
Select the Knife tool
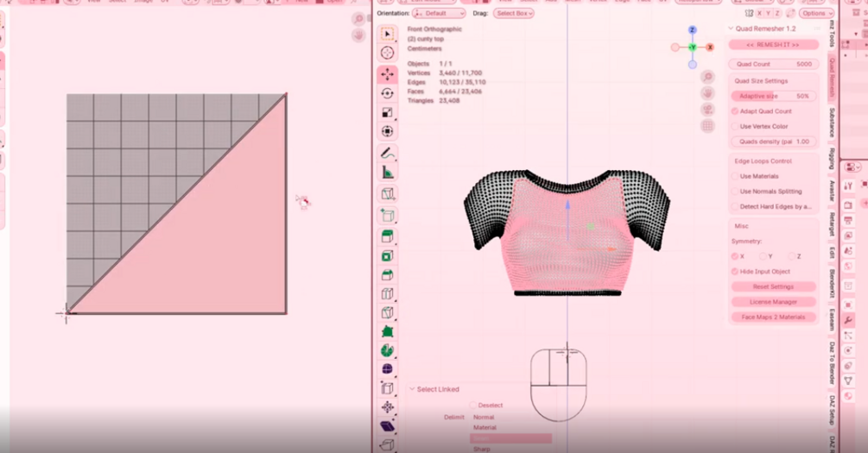pos(388,312)
